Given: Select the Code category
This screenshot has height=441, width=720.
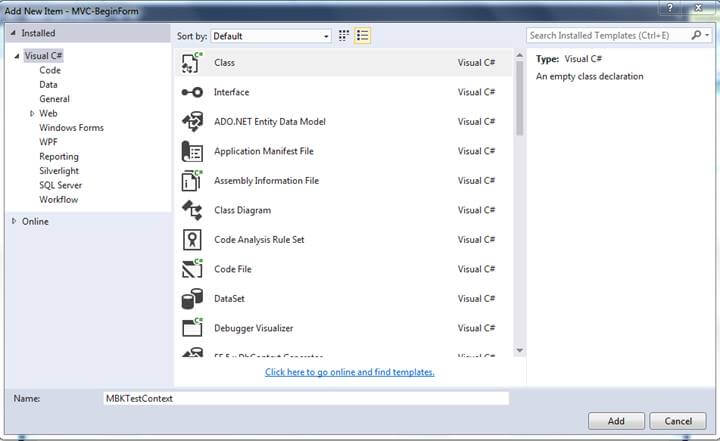Looking at the screenshot, I should (x=50, y=70).
